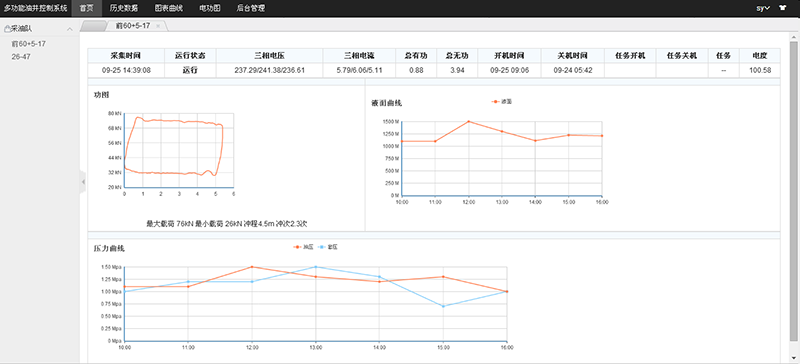
Task: Click the 12:00 peak point on 液面曲线
Action: (x=468, y=122)
